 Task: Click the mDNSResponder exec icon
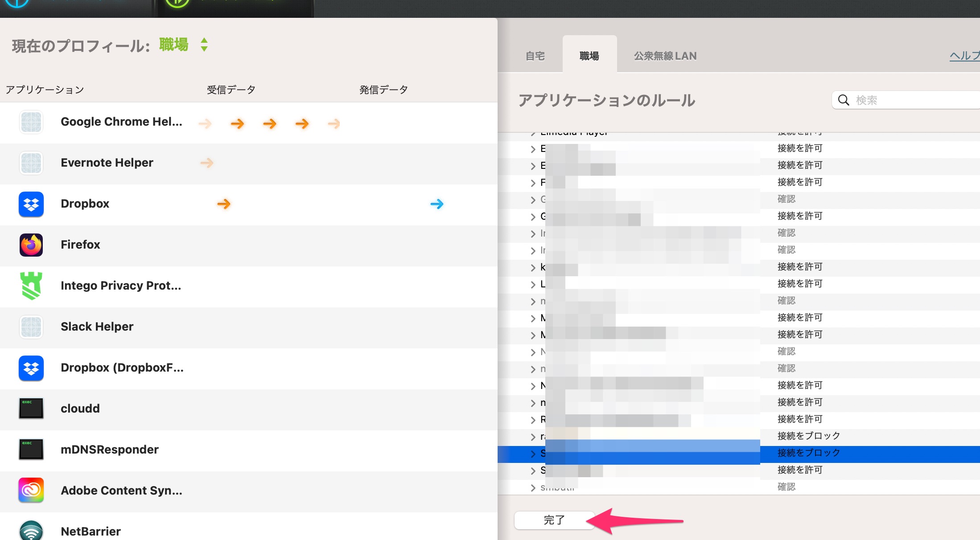(x=31, y=449)
